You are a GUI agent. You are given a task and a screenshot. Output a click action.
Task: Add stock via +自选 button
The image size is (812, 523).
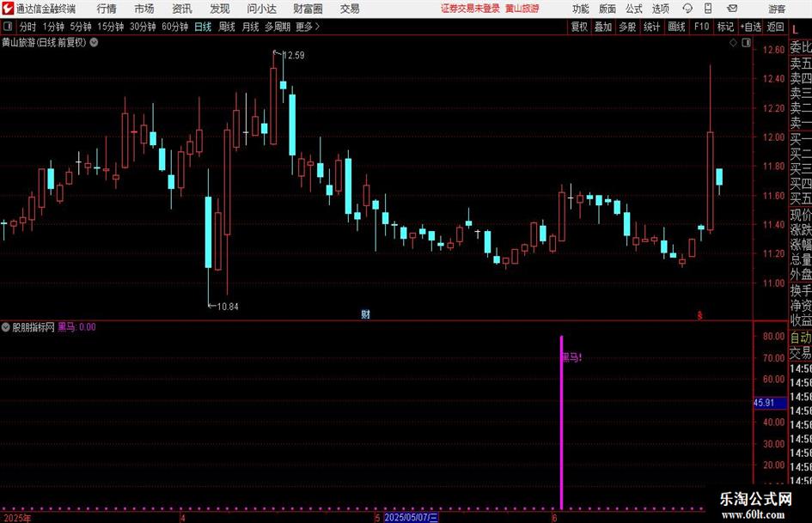pyautogui.click(x=750, y=27)
